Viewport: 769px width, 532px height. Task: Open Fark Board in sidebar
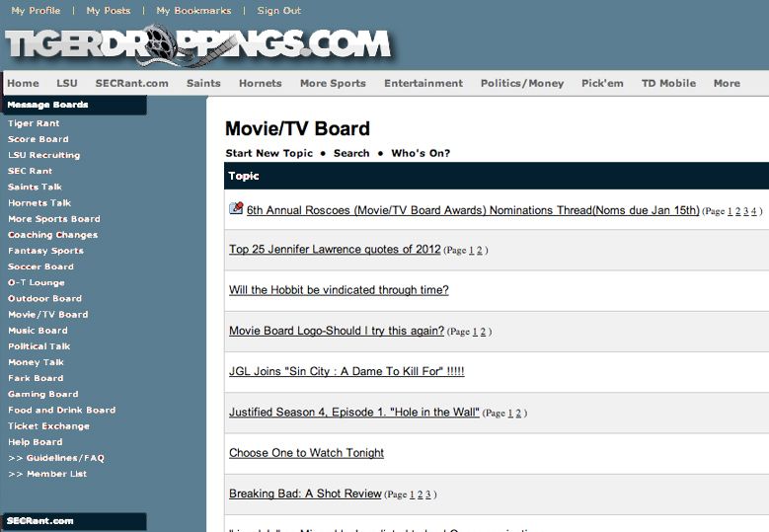pyautogui.click(x=36, y=378)
